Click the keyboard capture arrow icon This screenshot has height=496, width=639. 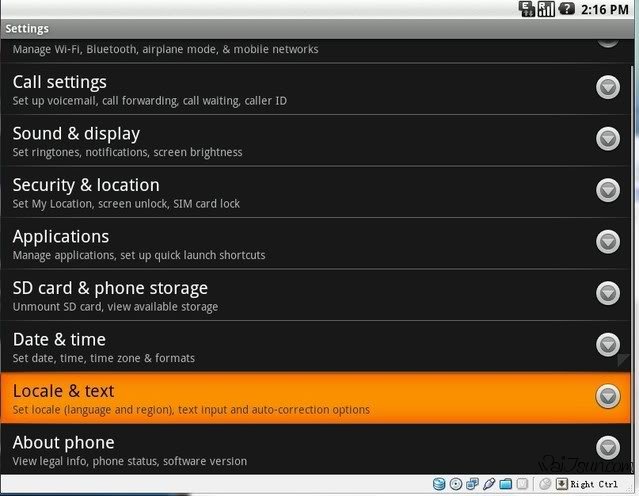(562, 484)
